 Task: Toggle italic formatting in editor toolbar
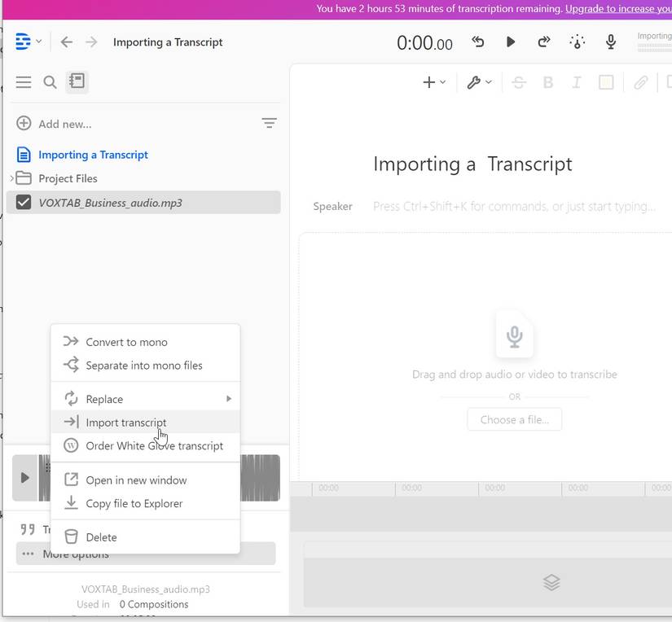coord(577,82)
